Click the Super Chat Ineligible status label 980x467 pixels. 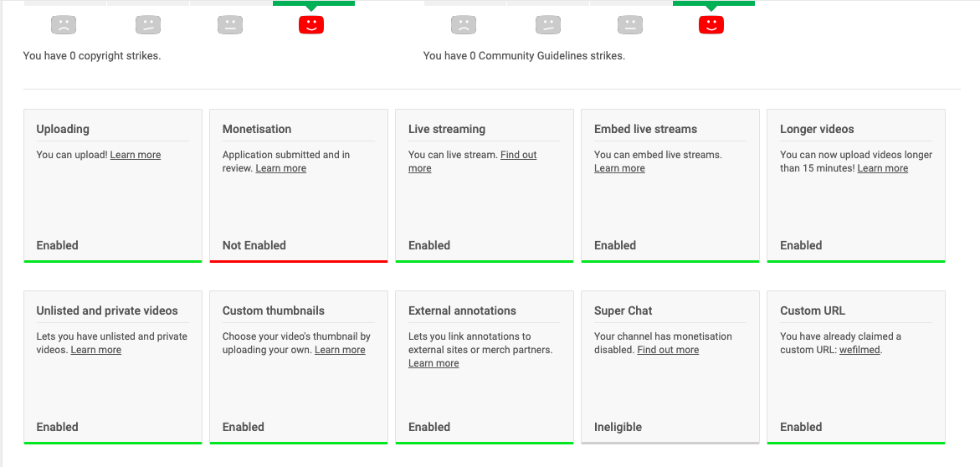618,427
